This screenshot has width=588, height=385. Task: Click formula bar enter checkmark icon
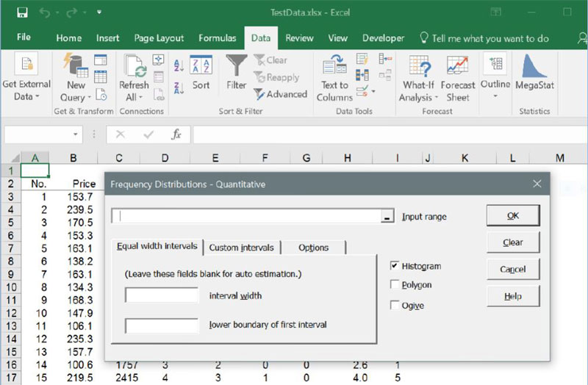point(148,134)
